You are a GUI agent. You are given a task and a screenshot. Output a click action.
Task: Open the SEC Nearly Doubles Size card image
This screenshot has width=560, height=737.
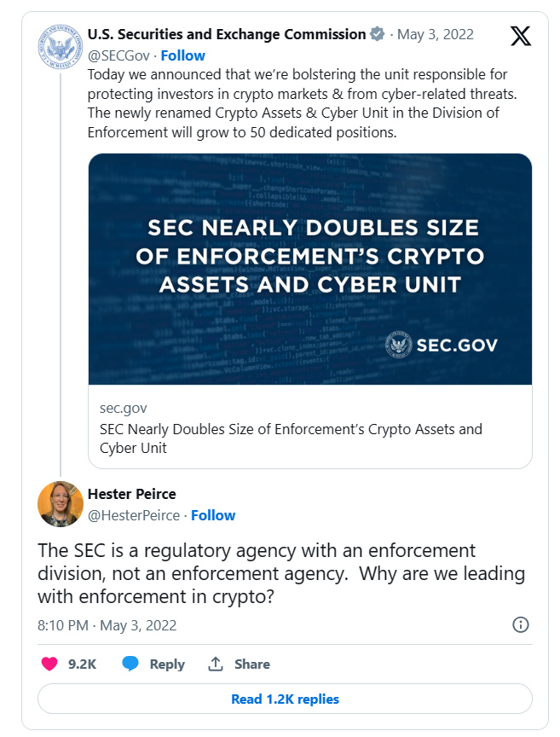coord(310,269)
